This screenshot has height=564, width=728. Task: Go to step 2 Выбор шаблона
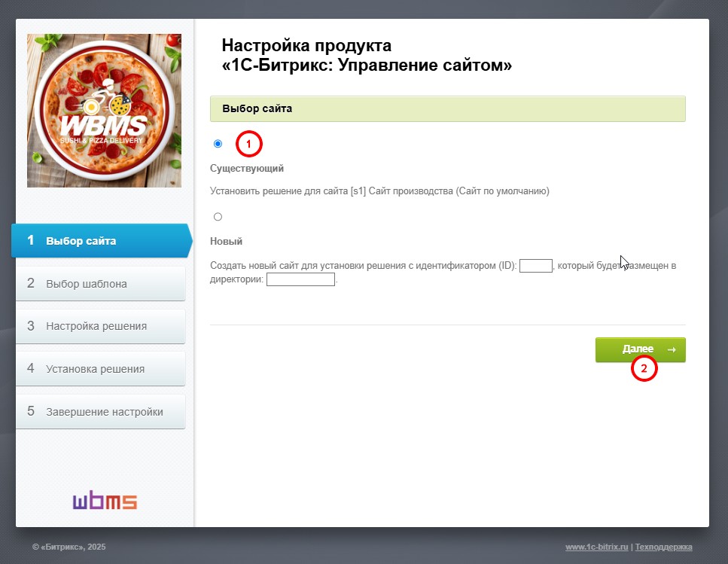pyautogui.click(x=101, y=283)
